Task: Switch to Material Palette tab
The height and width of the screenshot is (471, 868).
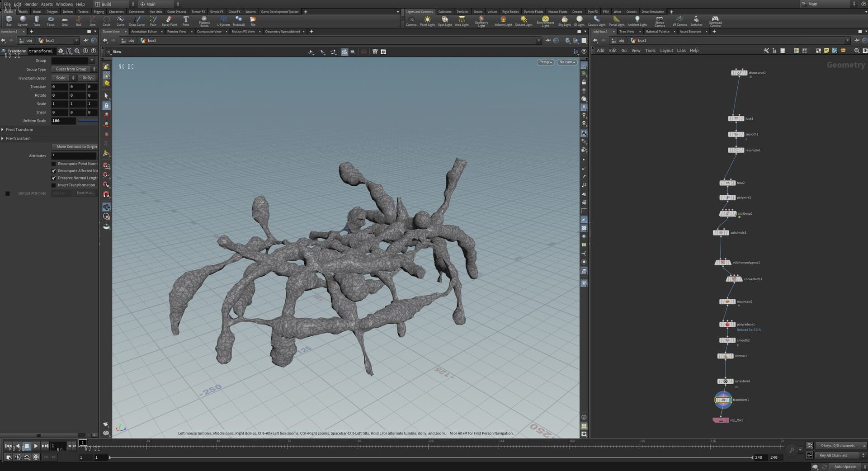Action: pos(657,32)
